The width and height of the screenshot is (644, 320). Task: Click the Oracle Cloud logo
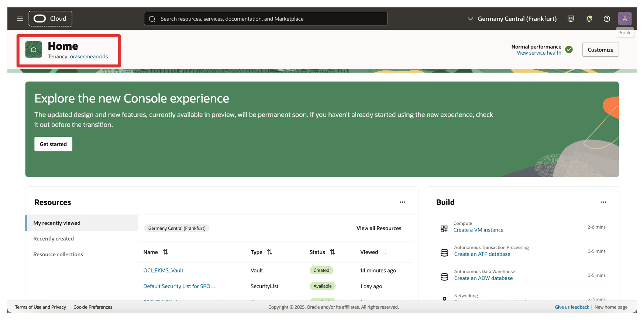51,18
